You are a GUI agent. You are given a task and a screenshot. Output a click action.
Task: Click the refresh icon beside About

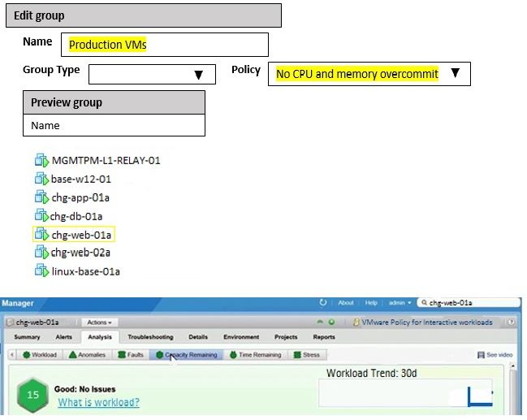pos(323,303)
